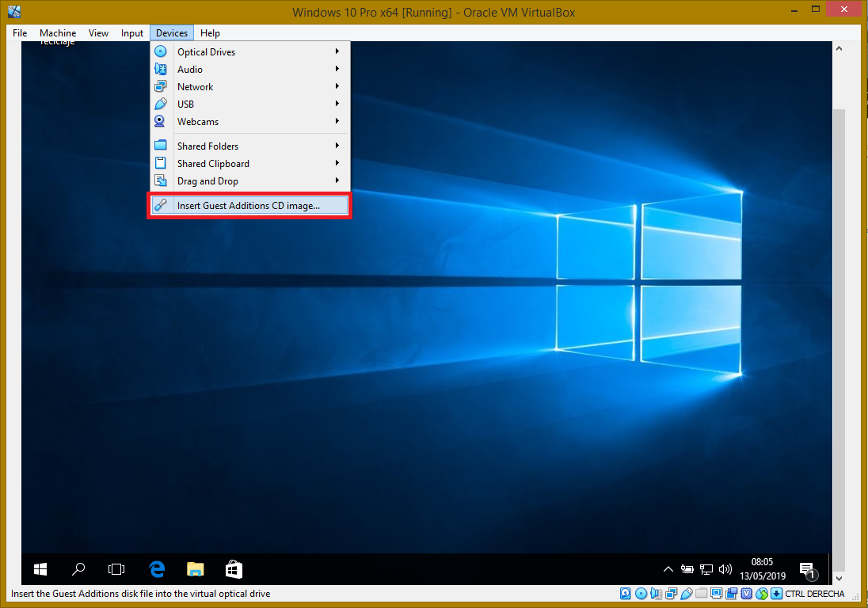This screenshot has width=868, height=608.
Task: Open File Explorer from the guest taskbar
Action: click(196, 568)
